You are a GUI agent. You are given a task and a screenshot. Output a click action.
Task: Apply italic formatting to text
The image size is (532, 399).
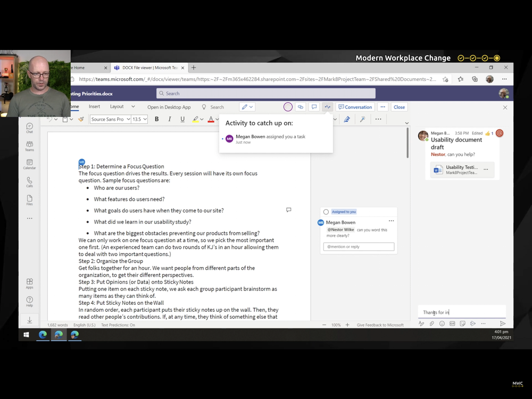pos(169,119)
